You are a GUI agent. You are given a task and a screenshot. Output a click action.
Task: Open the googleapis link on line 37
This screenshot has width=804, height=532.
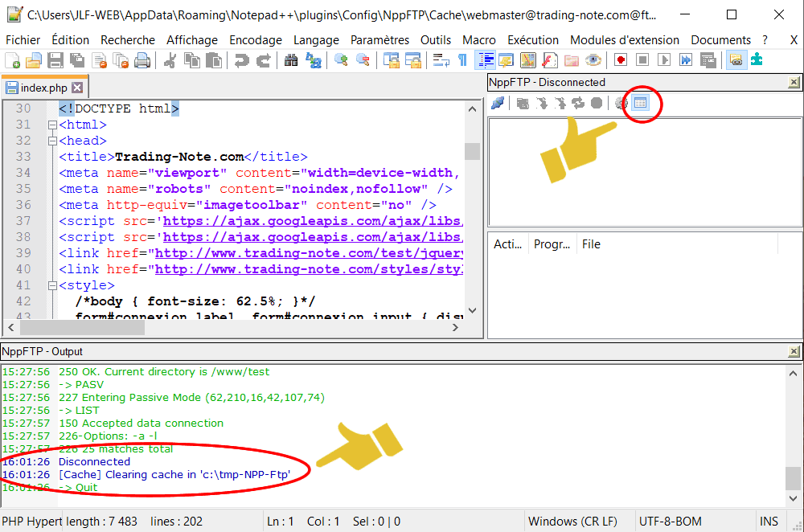[313, 222]
